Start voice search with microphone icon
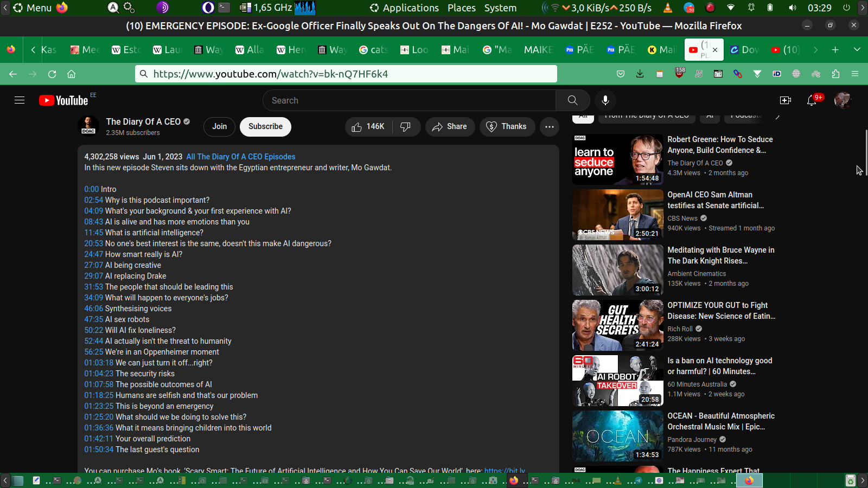The height and width of the screenshot is (488, 868). pyautogui.click(x=605, y=100)
